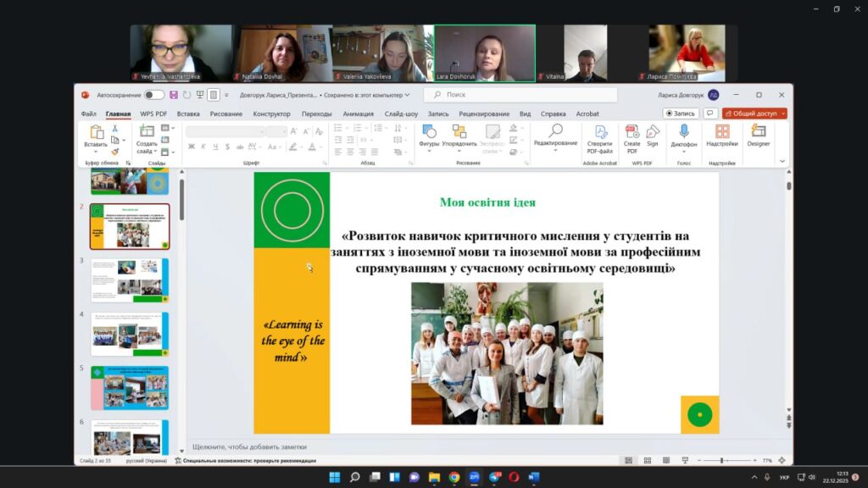Expand the Общий доступ dropdown arrow
The width and height of the screenshot is (868, 488).
click(781, 113)
